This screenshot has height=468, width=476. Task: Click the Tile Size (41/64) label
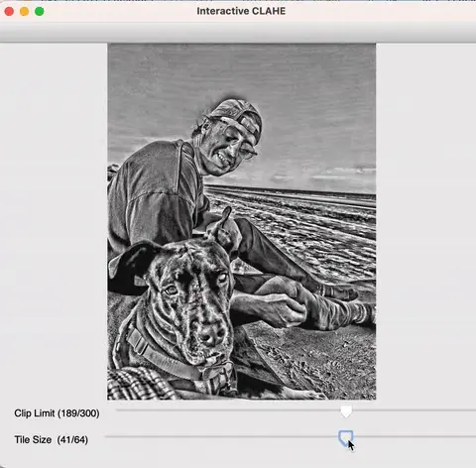tap(52, 439)
